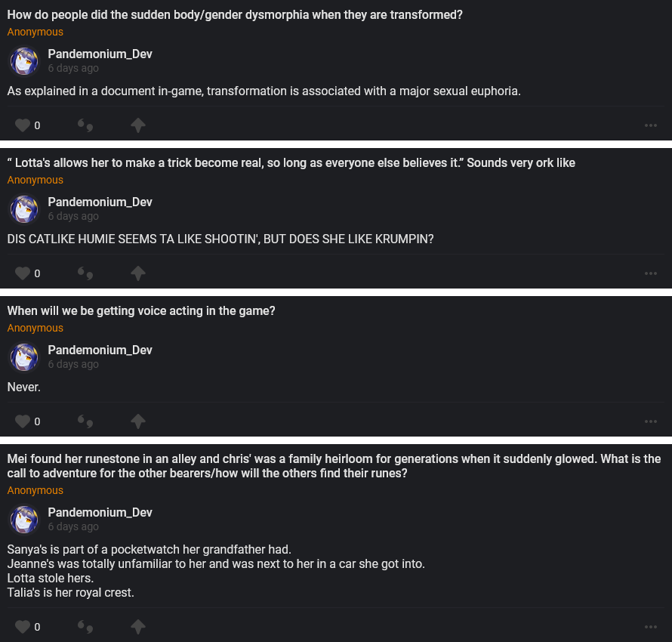Like the sexual euphoria transformation answer

click(x=23, y=125)
